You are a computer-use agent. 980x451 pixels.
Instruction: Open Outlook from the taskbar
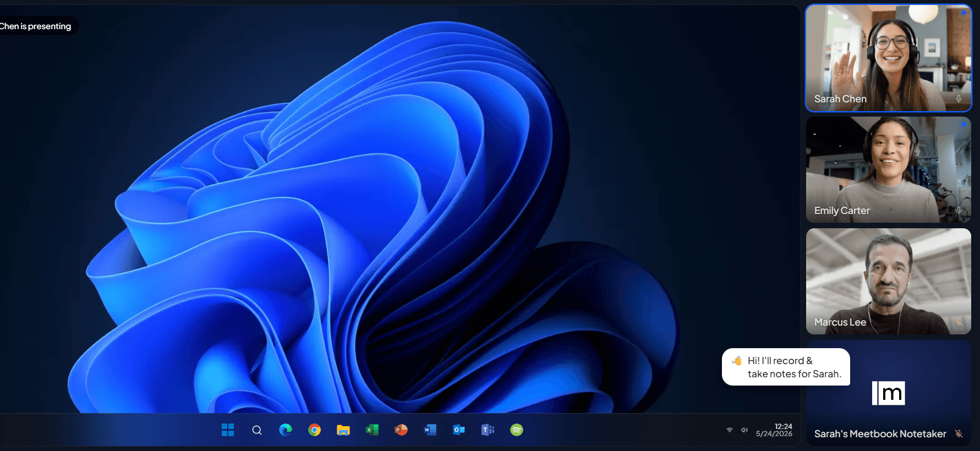coord(459,430)
